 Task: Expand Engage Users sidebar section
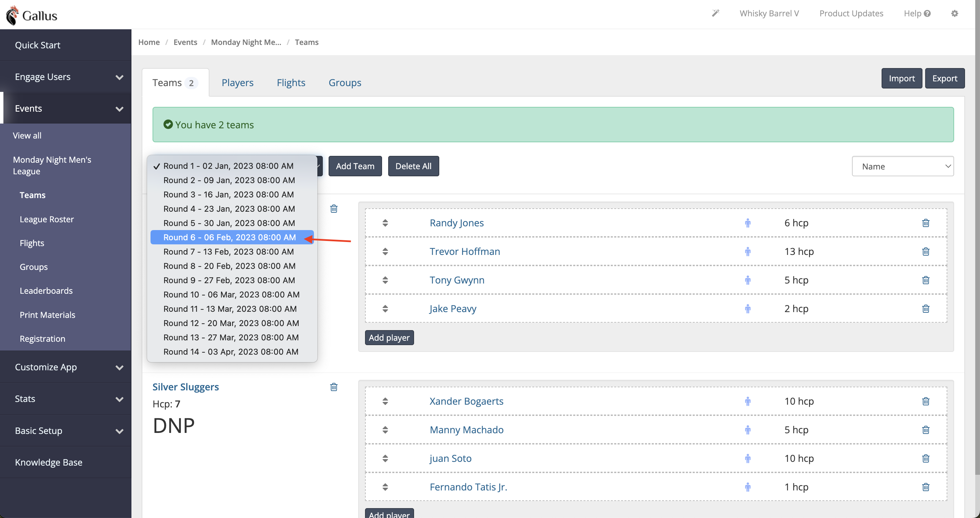pos(65,77)
